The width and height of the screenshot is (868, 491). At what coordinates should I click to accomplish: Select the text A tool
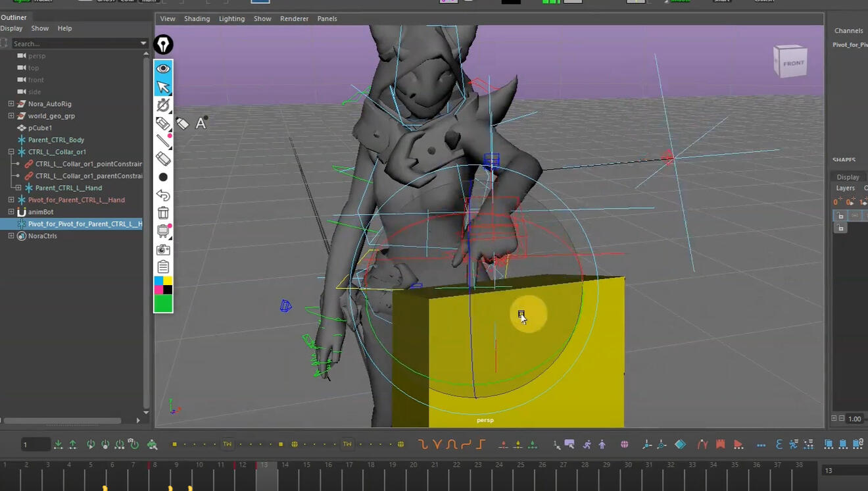201,123
